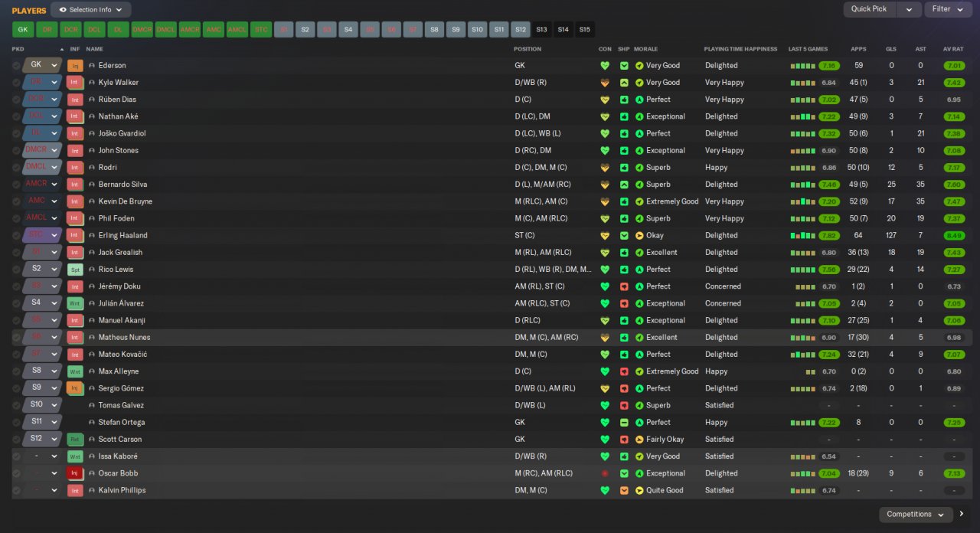Click Haaland's last 5 games form bars

[x=803, y=236]
